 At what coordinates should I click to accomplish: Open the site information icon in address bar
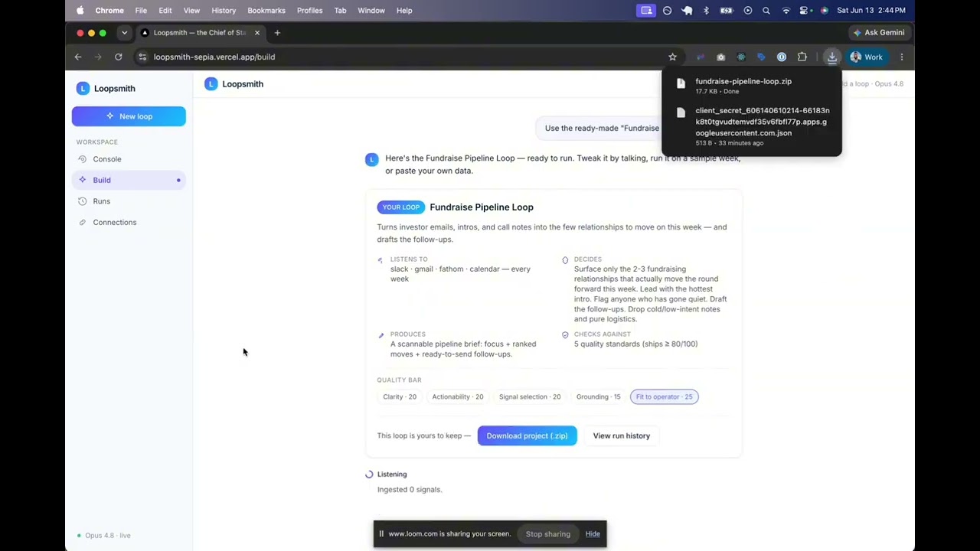[142, 57]
